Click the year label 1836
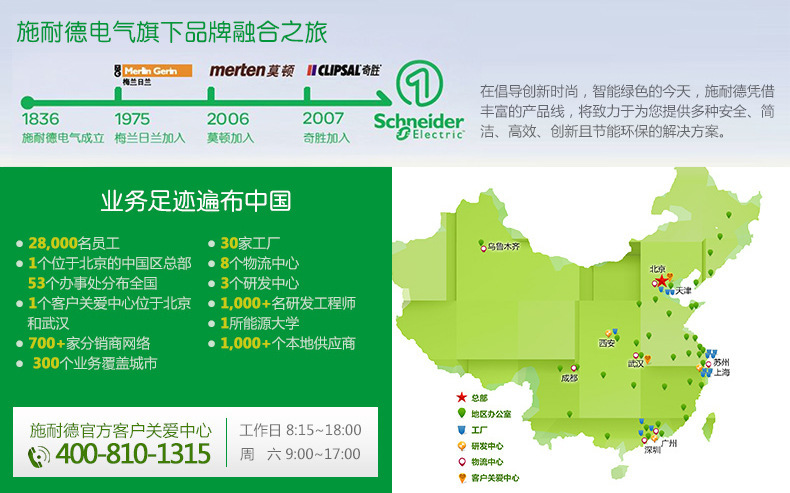Viewport: 790px width, 493px height. pos(40,119)
